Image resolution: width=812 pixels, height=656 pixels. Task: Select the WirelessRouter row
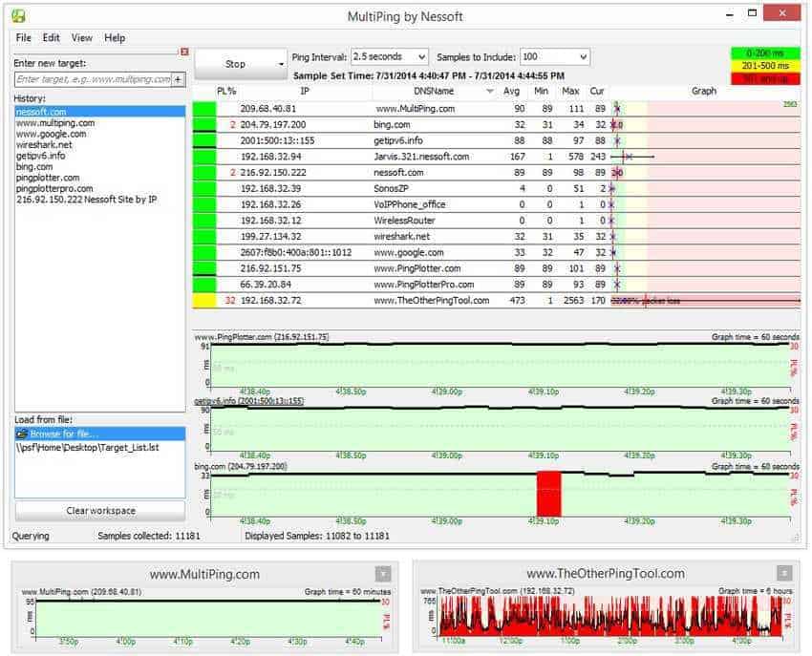[496, 221]
